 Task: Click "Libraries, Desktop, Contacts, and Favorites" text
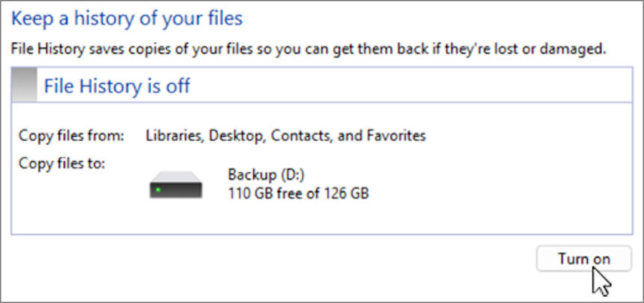point(286,136)
